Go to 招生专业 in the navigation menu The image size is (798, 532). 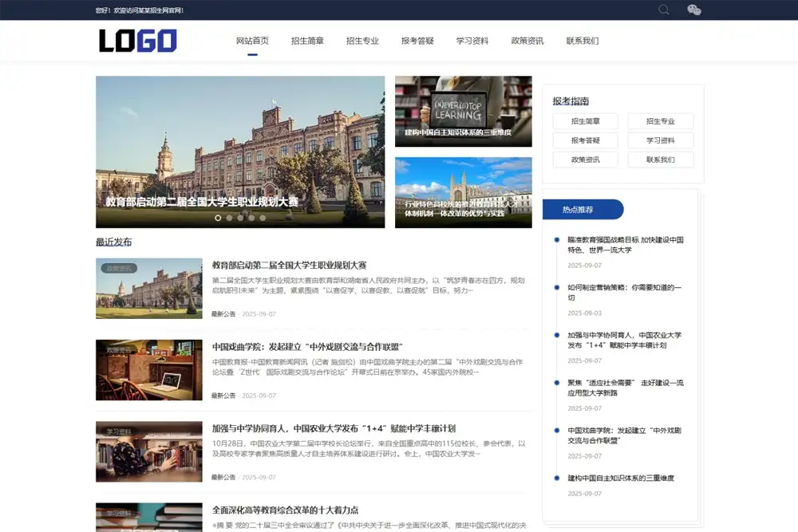tap(362, 41)
